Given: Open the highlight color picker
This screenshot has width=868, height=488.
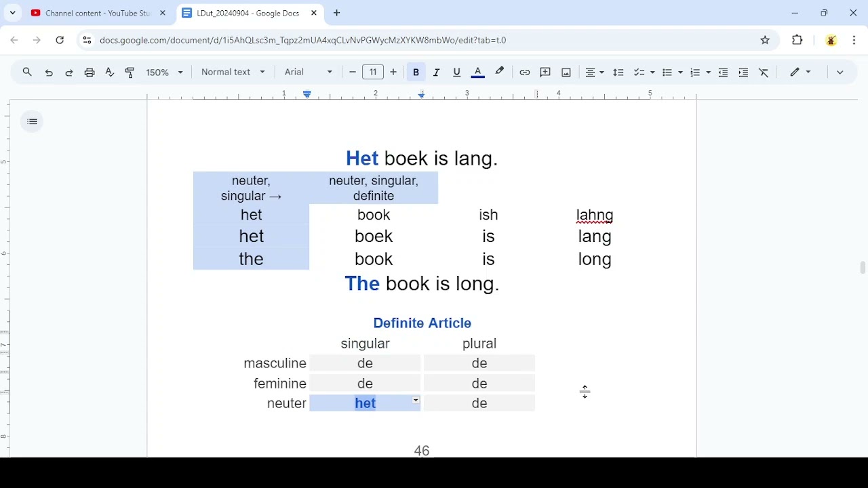Looking at the screenshot, I should (500, 72).
